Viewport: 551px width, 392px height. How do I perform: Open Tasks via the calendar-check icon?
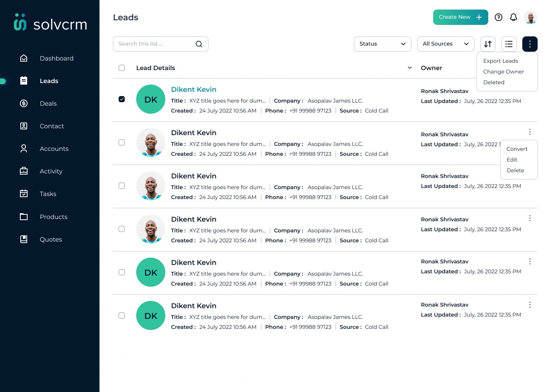(x=24, y=194)
